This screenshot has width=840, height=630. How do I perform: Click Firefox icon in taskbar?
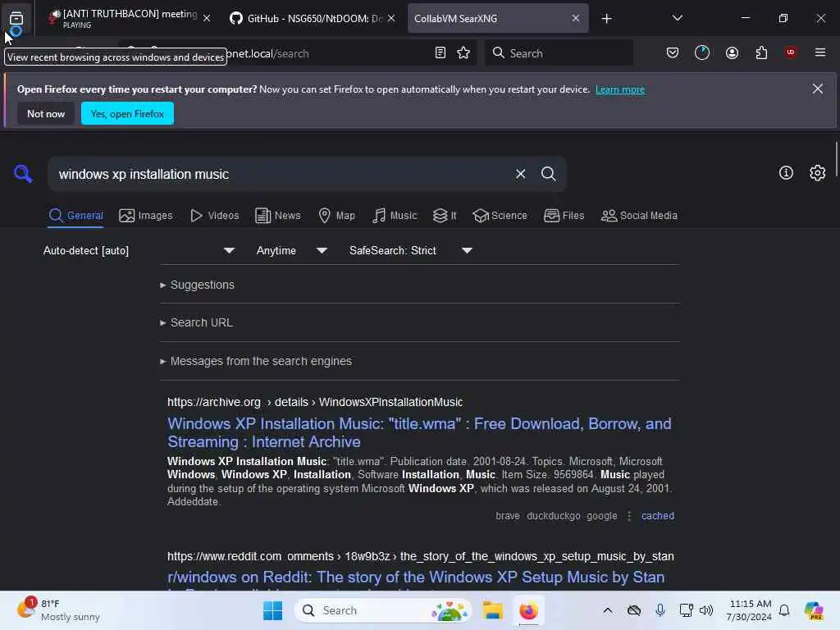click(528, 610)
